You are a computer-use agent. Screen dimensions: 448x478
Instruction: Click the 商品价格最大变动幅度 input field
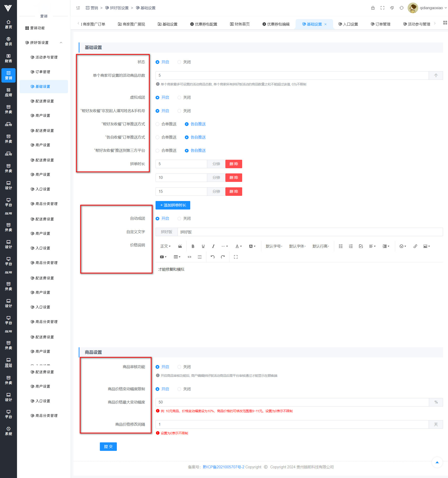292,402
